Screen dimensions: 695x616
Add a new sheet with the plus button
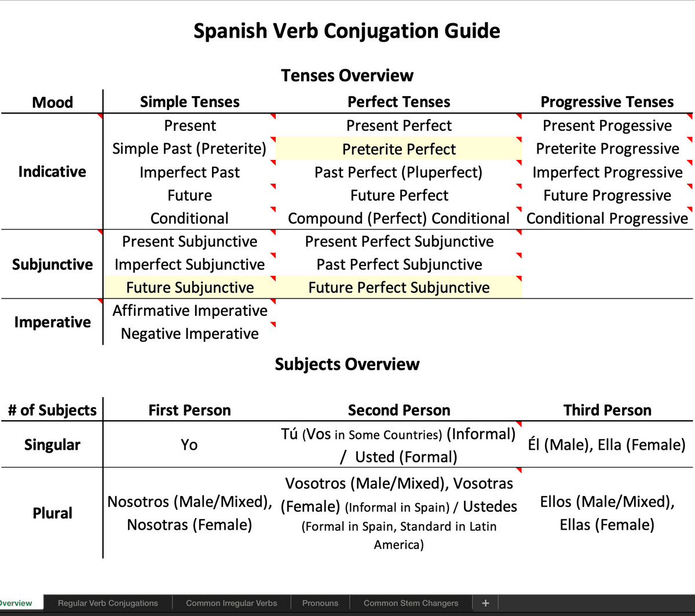coord(485,603)
